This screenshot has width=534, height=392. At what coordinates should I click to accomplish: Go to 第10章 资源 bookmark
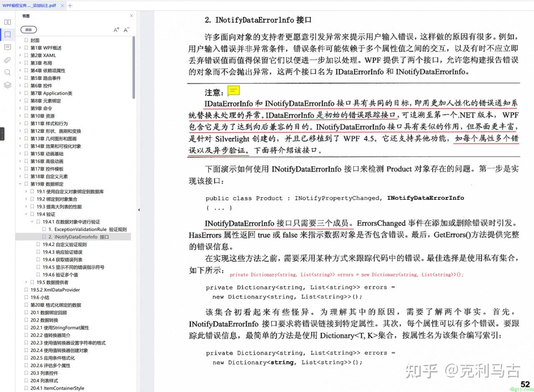[x=43, y=116]
